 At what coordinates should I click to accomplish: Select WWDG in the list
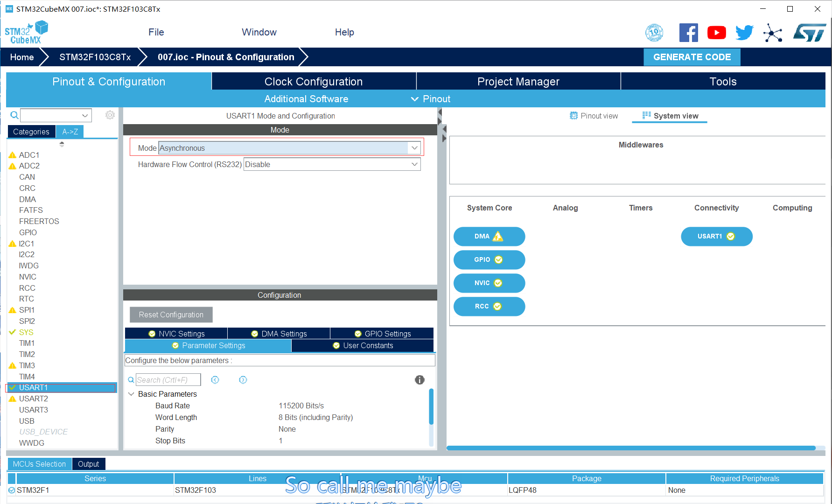coord(32,443)
